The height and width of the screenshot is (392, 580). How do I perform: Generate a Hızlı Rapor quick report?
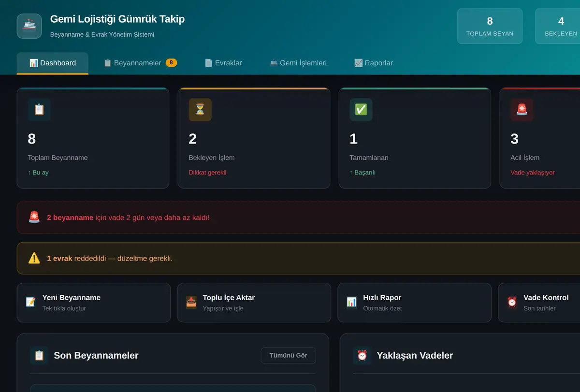[x=414, y=303]
